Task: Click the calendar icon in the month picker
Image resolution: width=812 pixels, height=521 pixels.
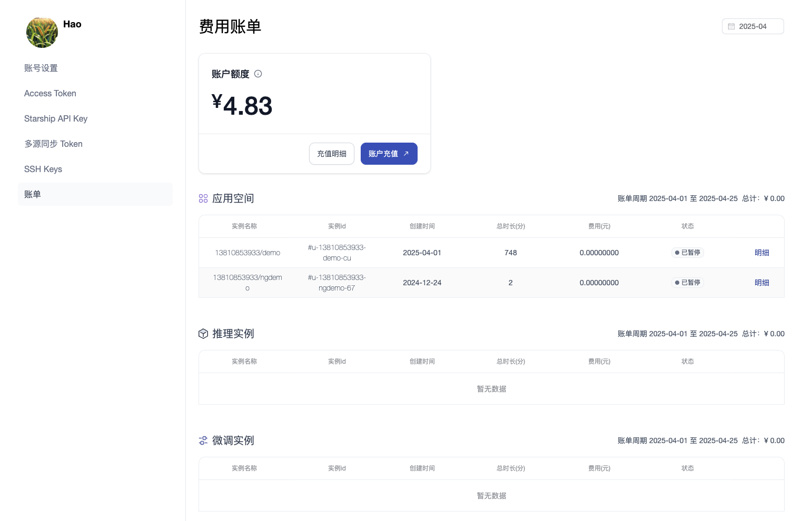Action: pyautogui.click(x=731, y=26)
